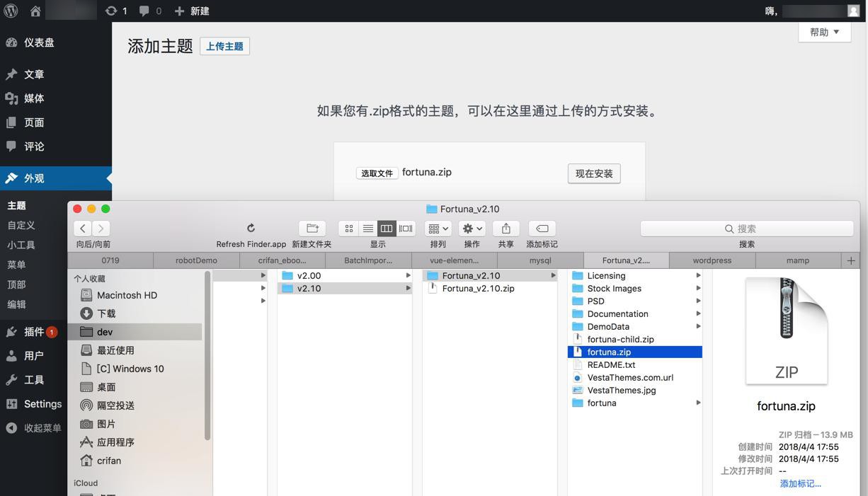Switch Finder to gallery flow view
Image resolution: width=868 pixels, height=496 pixels.
pos(406,229)
